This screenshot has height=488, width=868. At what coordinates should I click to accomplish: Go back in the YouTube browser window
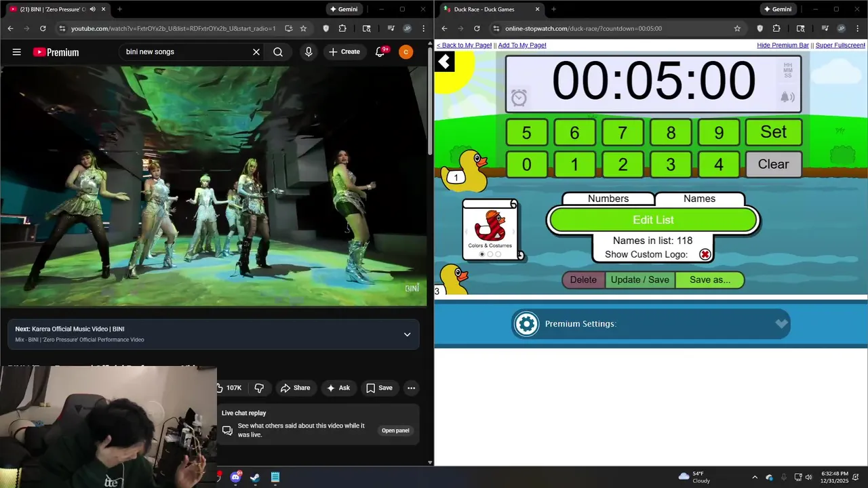[10, 28]
